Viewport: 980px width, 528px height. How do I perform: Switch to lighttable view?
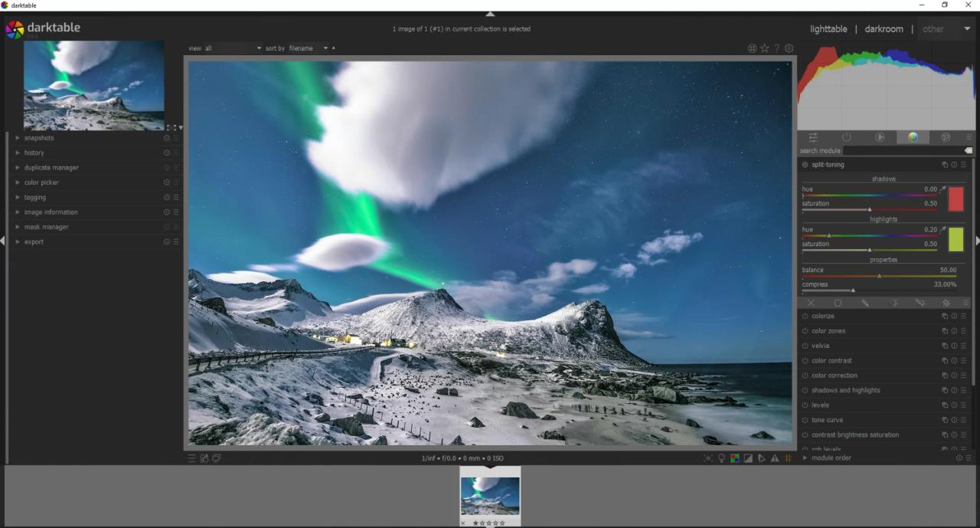pyautogui.click(x=828, y=29)
